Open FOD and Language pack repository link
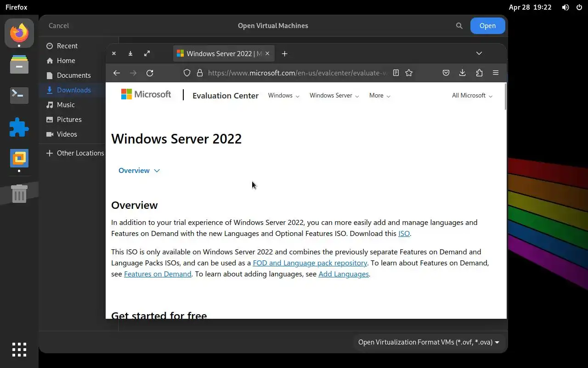Viewport: 588px width, 368px height. 310,263
